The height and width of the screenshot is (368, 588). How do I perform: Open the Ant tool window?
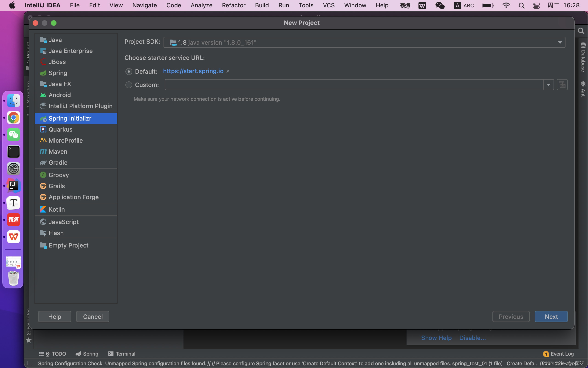583,89
